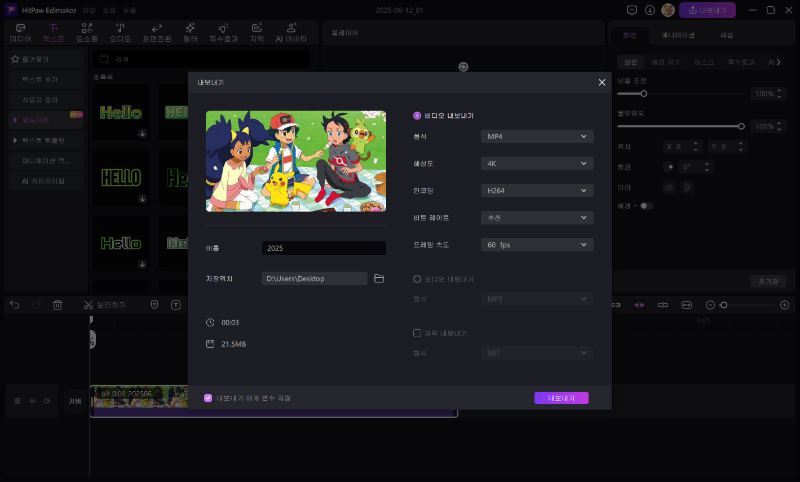800x482 pixels.
Task: Open the Filter tool in toolbar
Action: (x=190, y=31)
